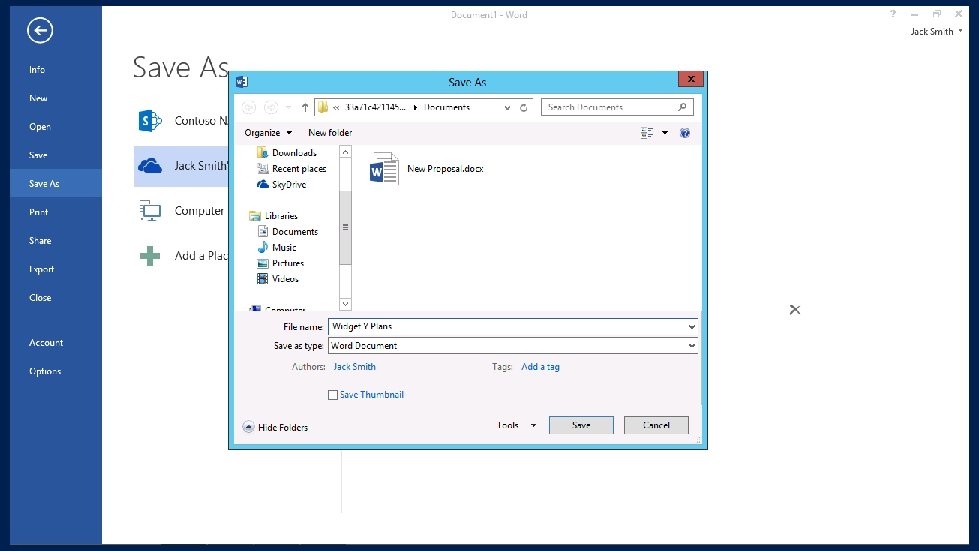Open the Jack Smith account dropdown in Word

[936, 32]
